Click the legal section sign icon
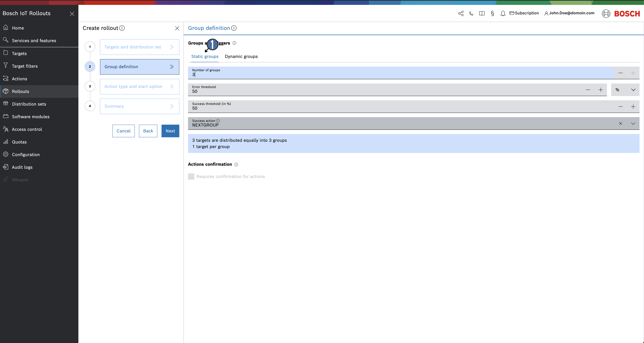The width and height of the screenshot is (644, 343). click(492, 13)
